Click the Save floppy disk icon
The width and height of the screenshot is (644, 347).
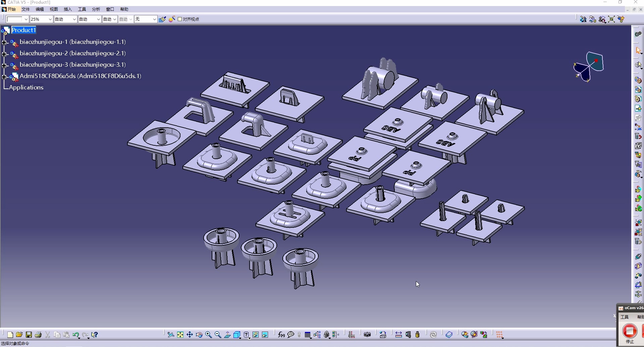tap(29, 335)
